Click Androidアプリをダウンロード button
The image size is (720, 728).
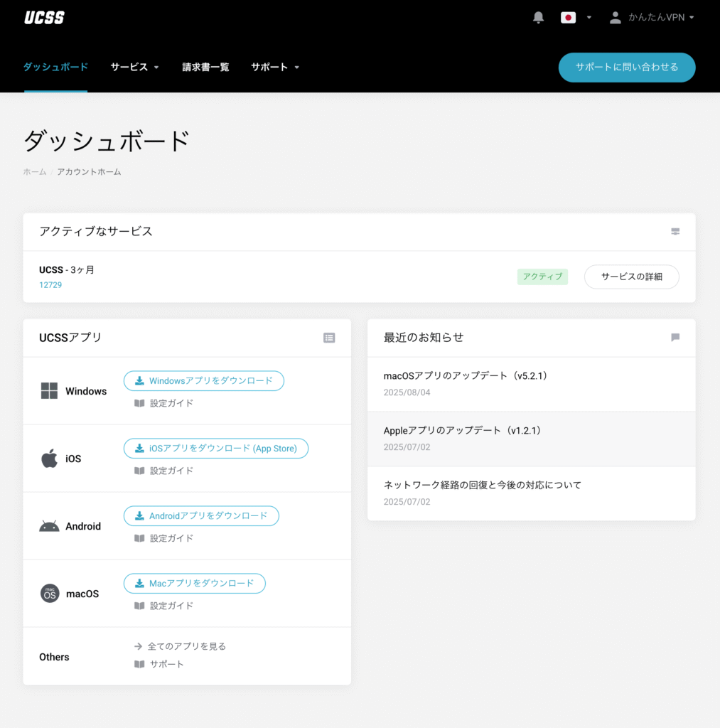point(201,516)
